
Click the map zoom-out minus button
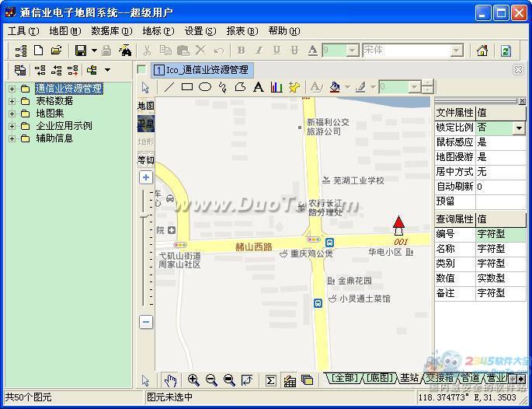[x=146, y=322]
